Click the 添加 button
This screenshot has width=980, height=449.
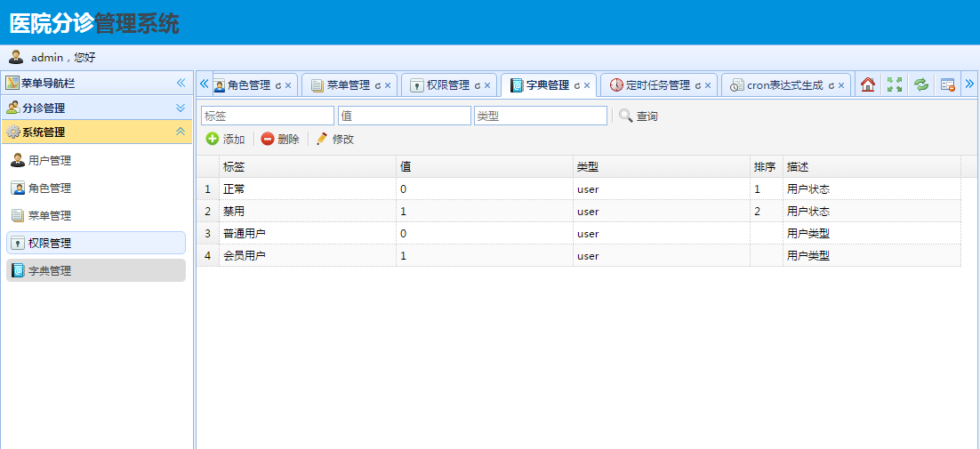point(226,140)
